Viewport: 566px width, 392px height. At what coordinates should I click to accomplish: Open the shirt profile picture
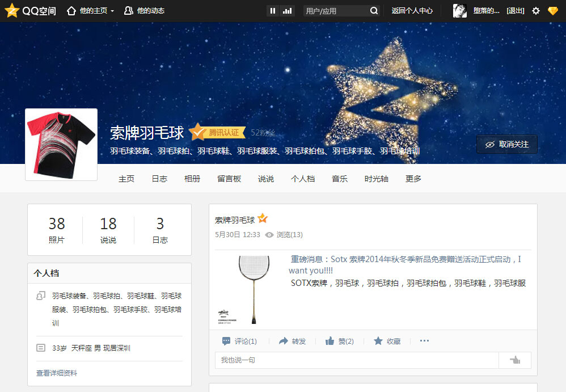coord(61,145)
